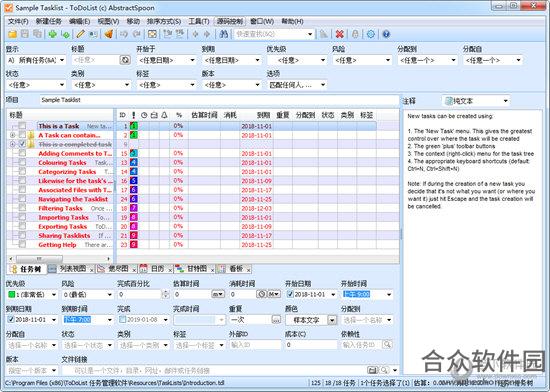550x392 pixels.
Task: Click the clock icon in the 消耗时间 field
Action: pyautogui.click(x=261, y=294)
